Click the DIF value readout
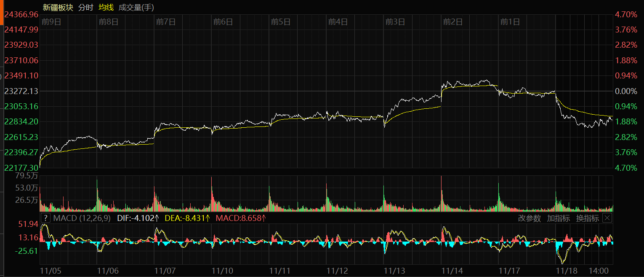This screenshot has width=644, height=277. click(138, 218)
